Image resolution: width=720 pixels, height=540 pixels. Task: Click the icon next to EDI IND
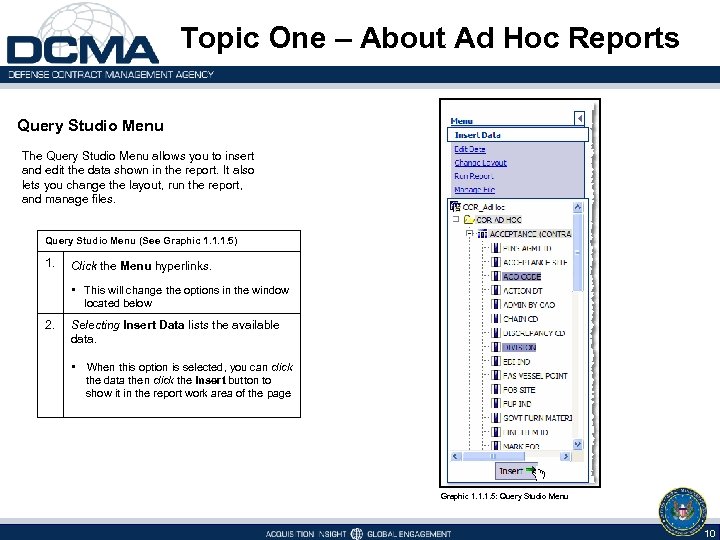[496, 361]
